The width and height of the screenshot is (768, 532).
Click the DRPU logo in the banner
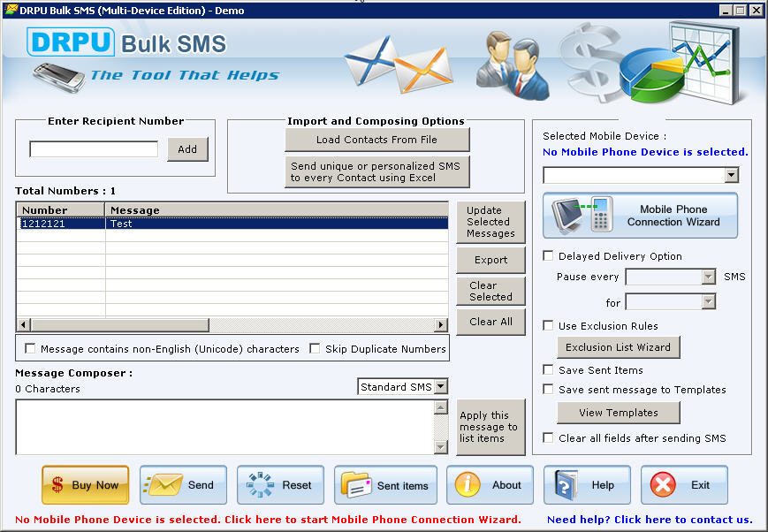[71, 42]
